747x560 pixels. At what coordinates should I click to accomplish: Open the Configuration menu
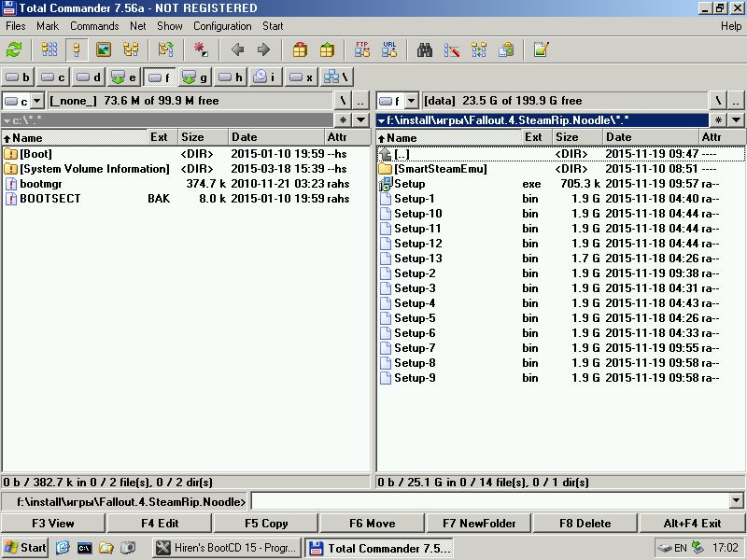222,26
